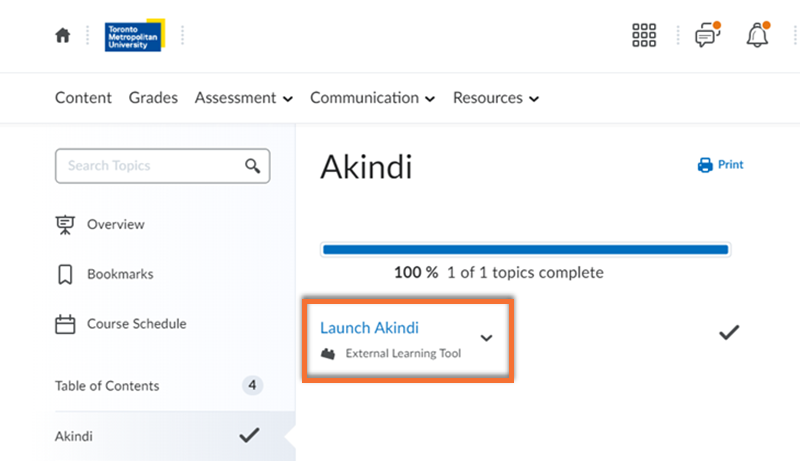Click the Course Schedule calendar icon

coord(65,324)
